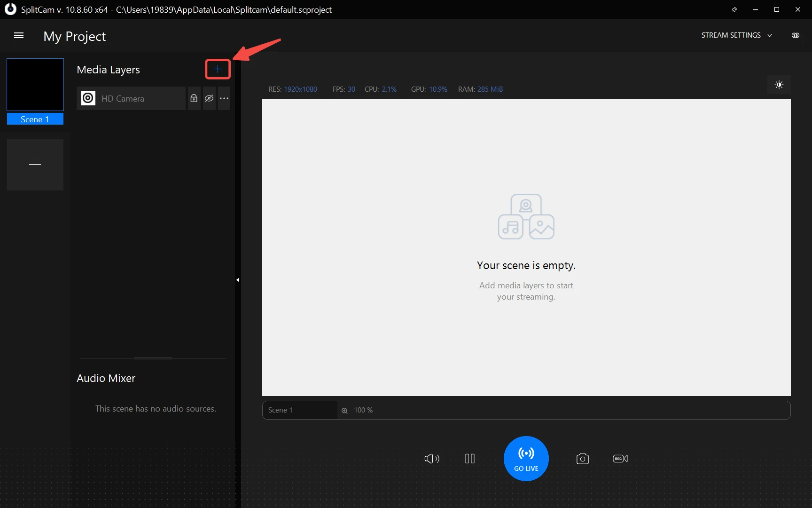Toggle the icon right of Stream Settings
The width and height of the screenshot is (812, 508).
[795, 35]
